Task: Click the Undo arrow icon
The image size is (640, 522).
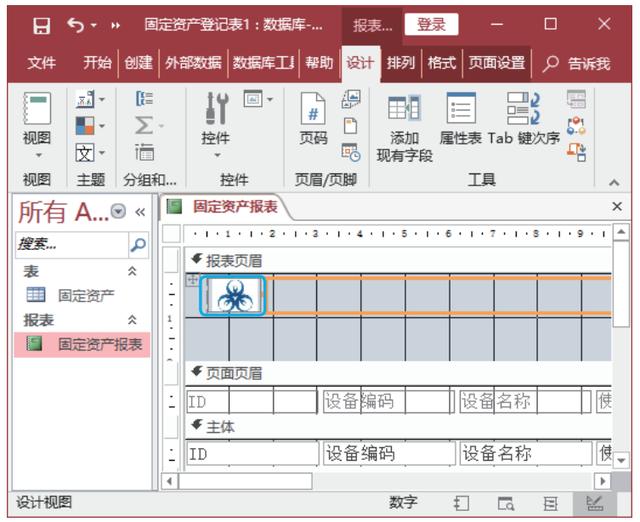Action: (x=76, y=25)
